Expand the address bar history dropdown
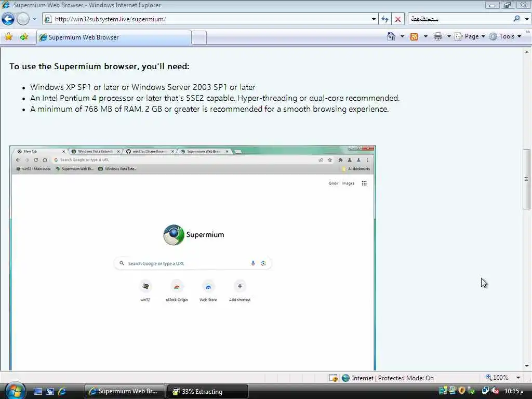This screenshot has width=532, height=399. [374, 19]
